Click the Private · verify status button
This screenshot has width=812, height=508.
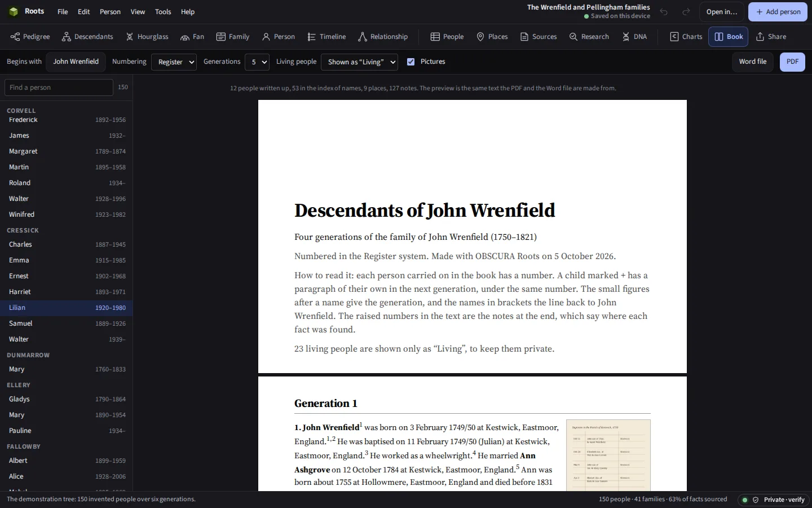(774, 500)
